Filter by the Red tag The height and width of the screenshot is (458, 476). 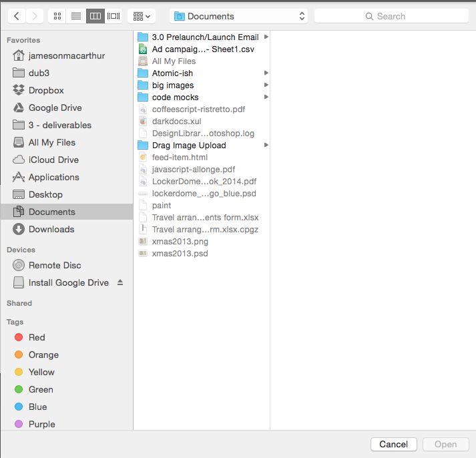[x=37, y=337]
